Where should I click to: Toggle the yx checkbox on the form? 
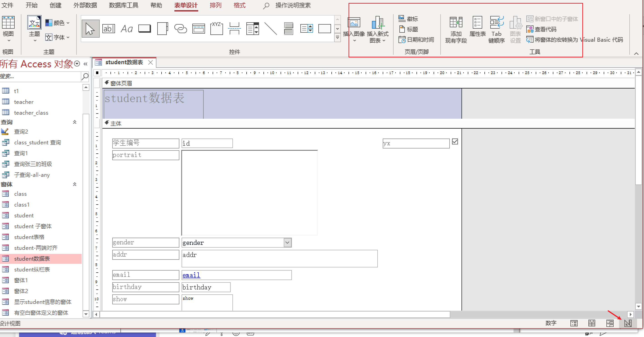(x=455, y=142)
